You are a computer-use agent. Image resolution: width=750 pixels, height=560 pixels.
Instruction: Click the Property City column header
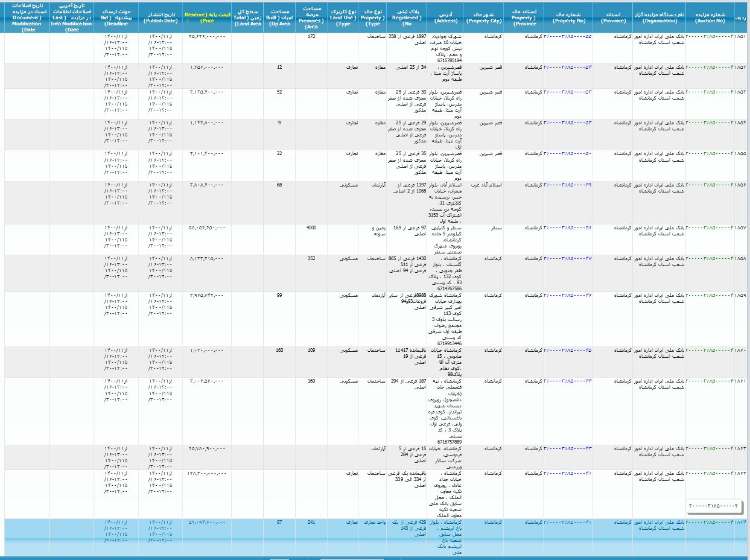tap(483, 16)
